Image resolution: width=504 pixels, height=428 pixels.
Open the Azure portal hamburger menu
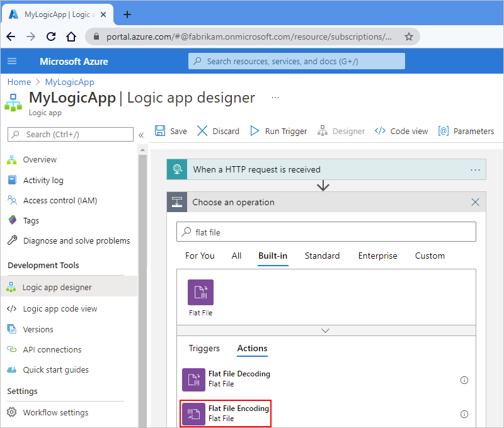click(12, 61)
